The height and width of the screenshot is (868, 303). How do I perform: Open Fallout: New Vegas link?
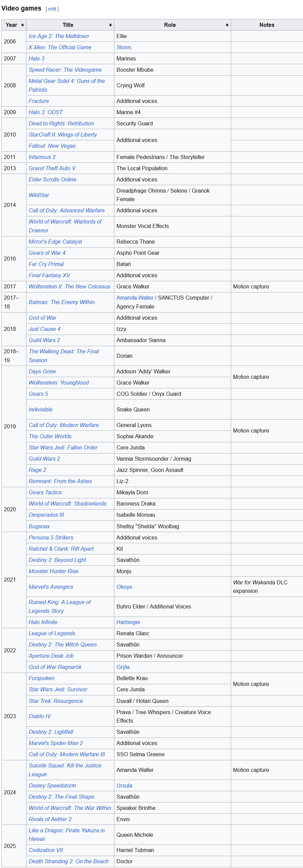pyautogui.click(x=52, y=146)
